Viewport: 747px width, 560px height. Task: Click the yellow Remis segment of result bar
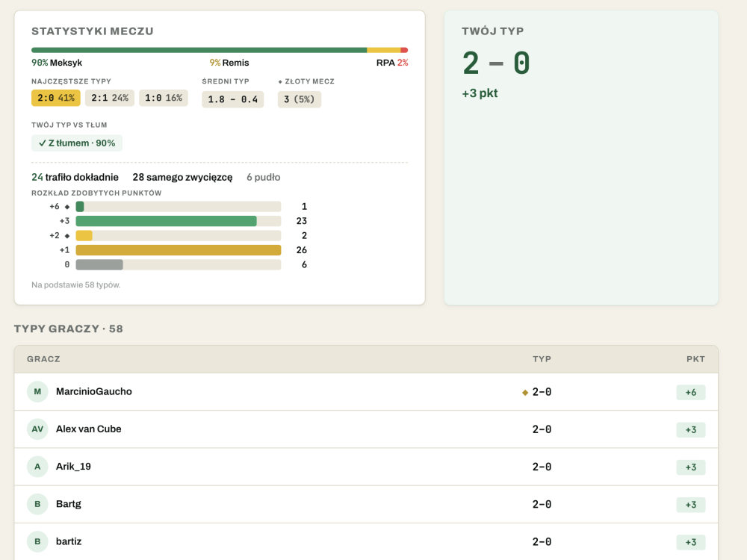(383, 50)
